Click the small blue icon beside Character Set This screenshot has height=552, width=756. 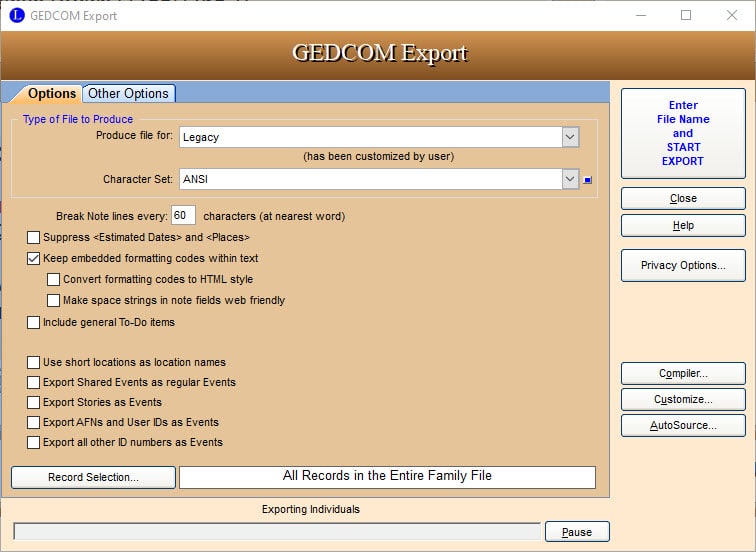click(589, 180)
